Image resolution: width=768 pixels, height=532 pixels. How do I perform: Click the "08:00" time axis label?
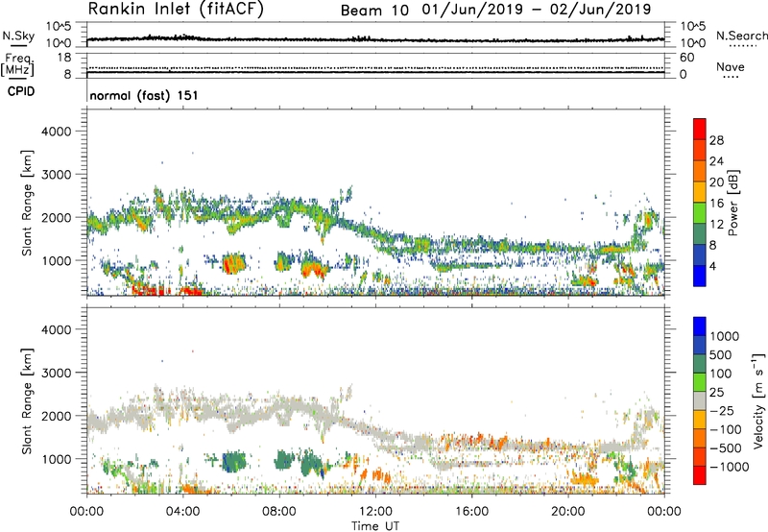279,512
